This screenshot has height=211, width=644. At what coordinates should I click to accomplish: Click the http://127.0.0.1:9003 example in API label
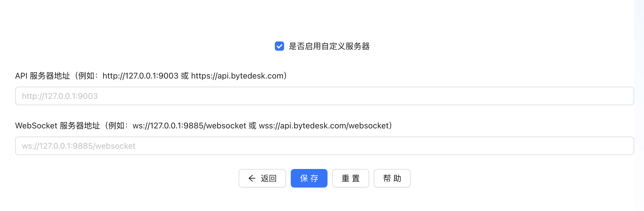(140, 76)
